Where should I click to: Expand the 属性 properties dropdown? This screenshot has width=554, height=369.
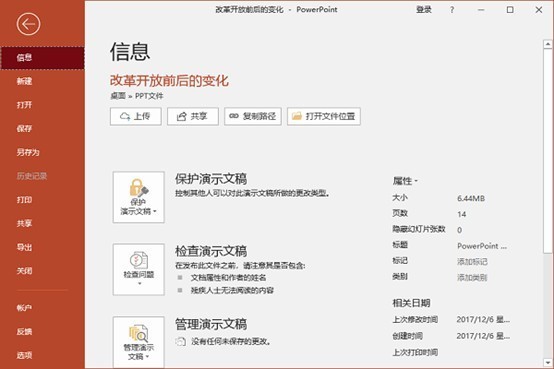tap(405, 181)
